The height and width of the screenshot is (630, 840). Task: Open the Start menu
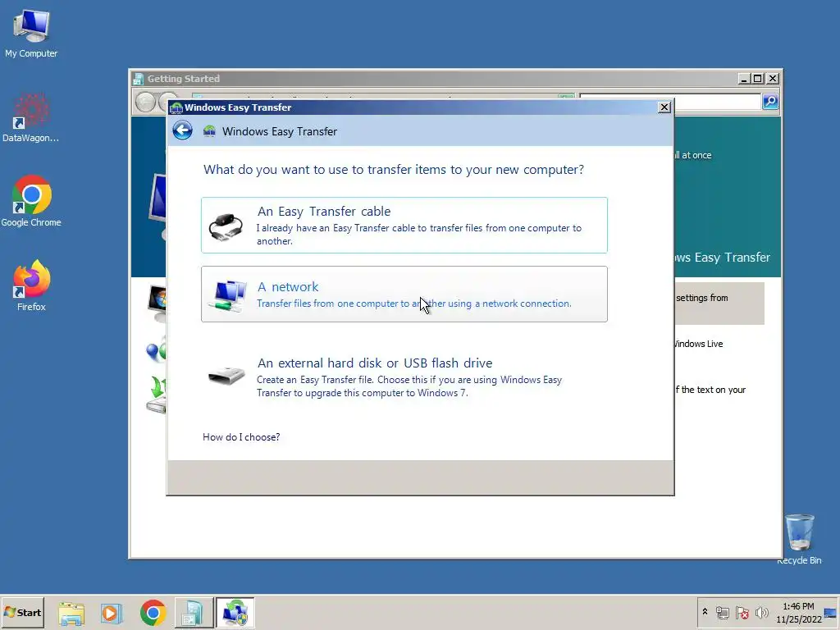click(22, 612)
